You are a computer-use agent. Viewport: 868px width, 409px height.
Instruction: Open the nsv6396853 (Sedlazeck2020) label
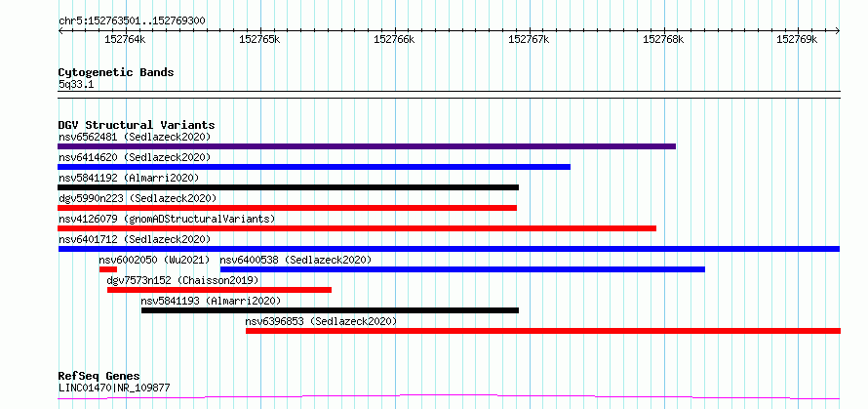(321, 321)
